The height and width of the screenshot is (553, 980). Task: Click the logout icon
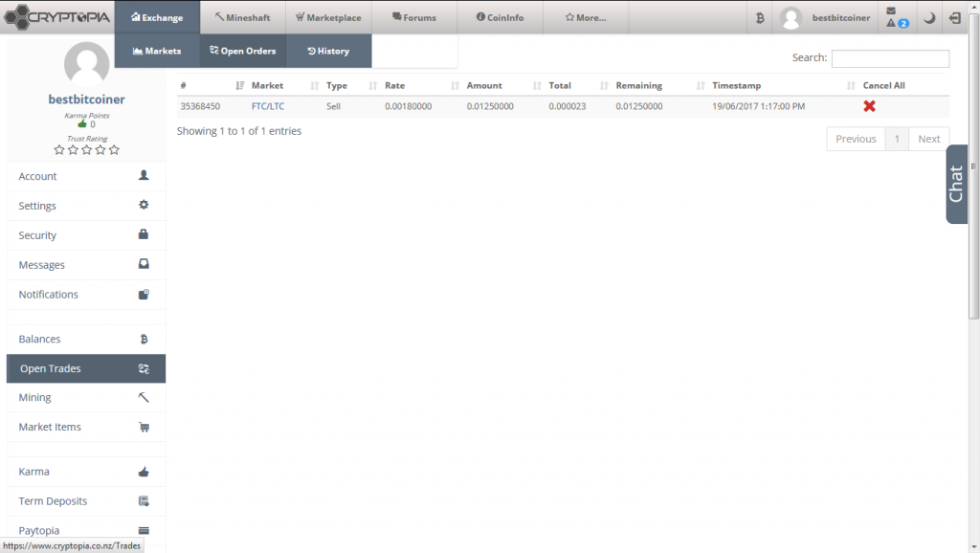coord(955,17)
